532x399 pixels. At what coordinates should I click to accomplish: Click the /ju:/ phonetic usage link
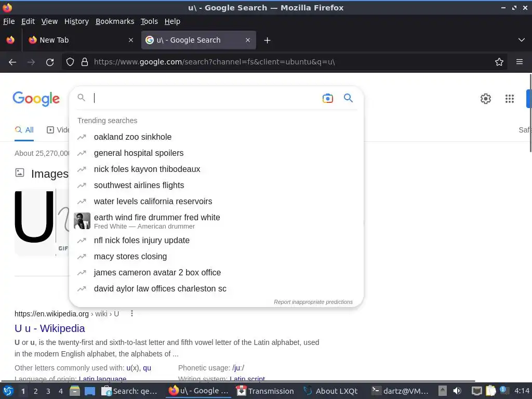[238, 368]
